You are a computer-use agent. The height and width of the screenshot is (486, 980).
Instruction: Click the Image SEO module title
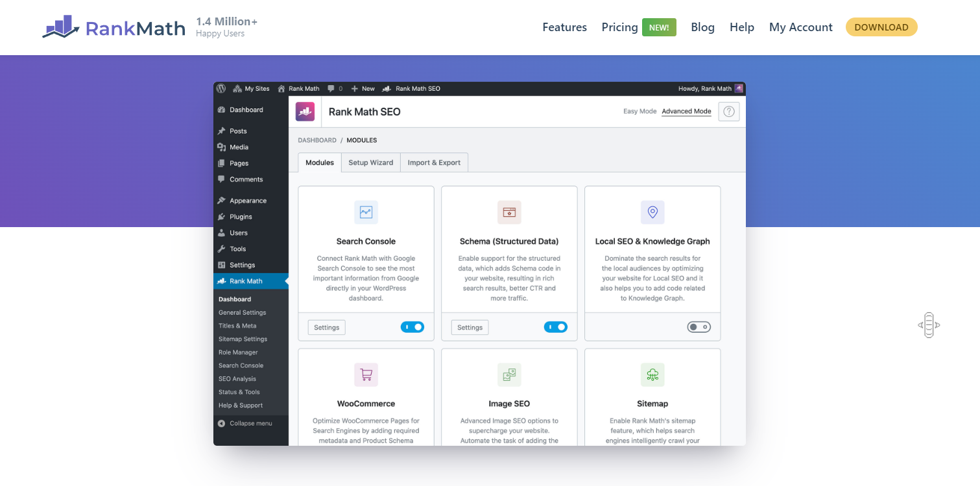pyautogui.click(x=509, y=404)
